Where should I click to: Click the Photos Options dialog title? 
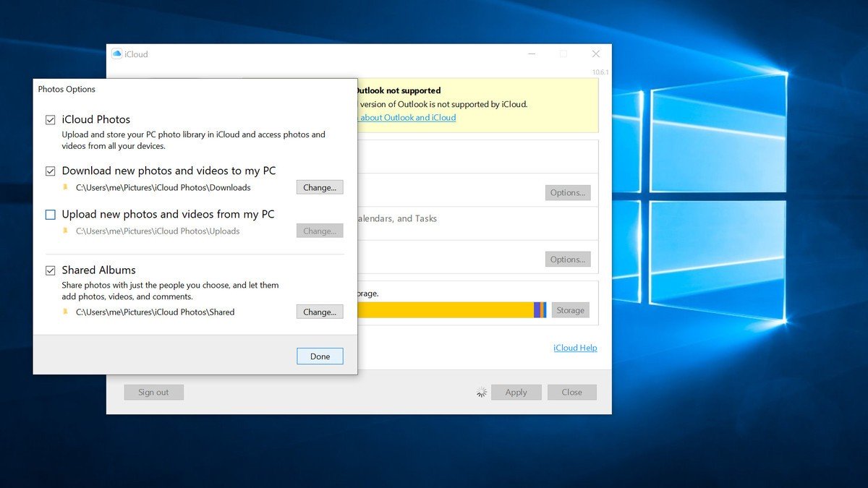67,89
